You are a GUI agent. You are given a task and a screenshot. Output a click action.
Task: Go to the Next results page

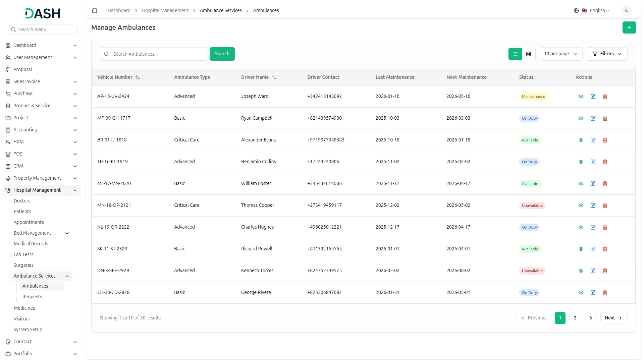tap(613, 318)
